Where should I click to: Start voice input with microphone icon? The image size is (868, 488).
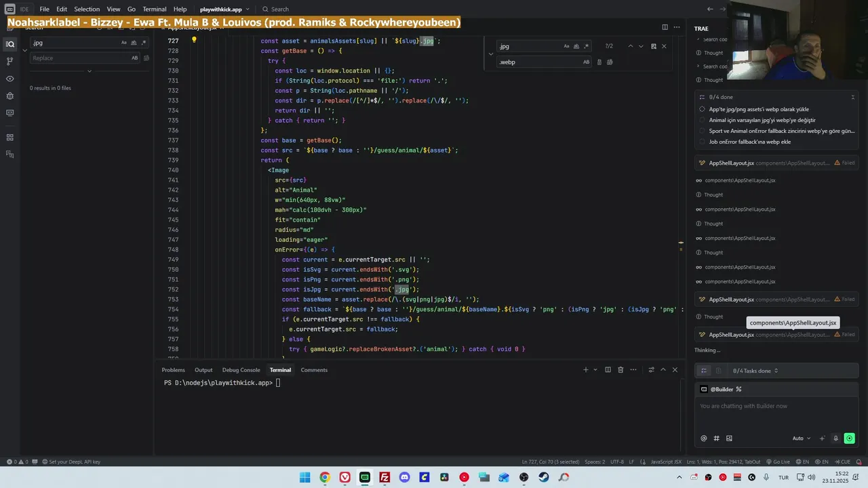[x=835, y=439]
